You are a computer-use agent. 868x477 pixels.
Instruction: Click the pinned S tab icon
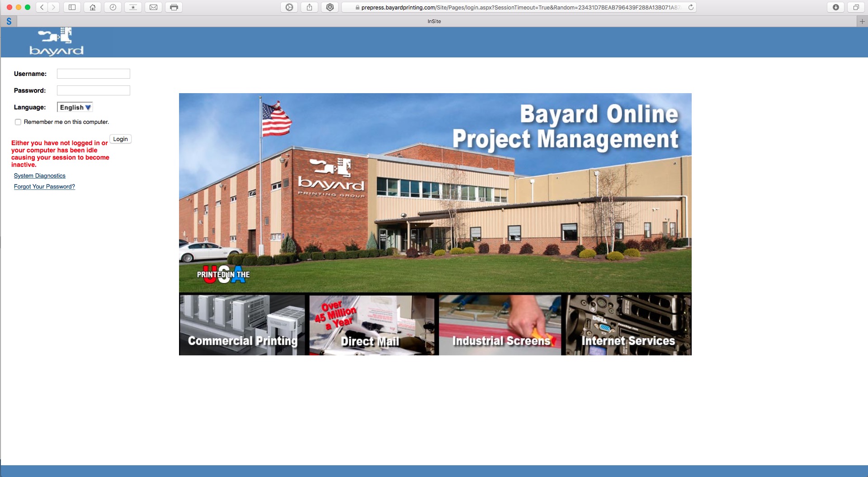tap(9, 21)
